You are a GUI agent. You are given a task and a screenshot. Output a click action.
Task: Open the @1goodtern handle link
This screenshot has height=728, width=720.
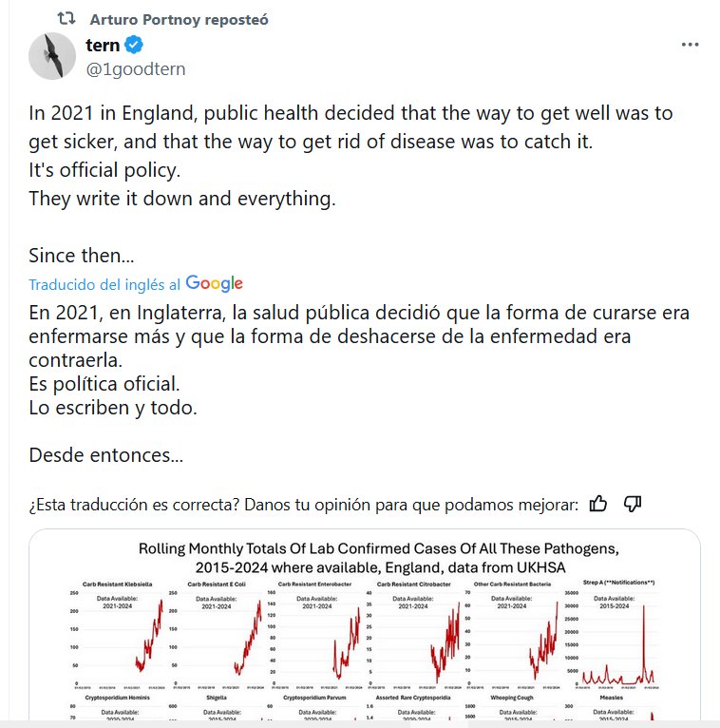(x=136, y=68)
